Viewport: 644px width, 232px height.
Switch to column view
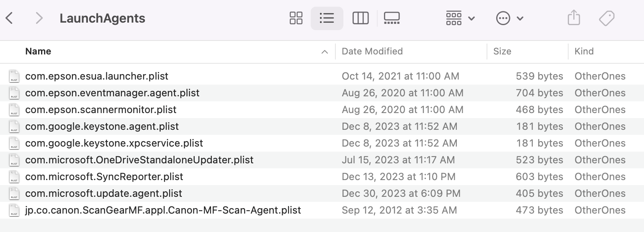[360, 18]
